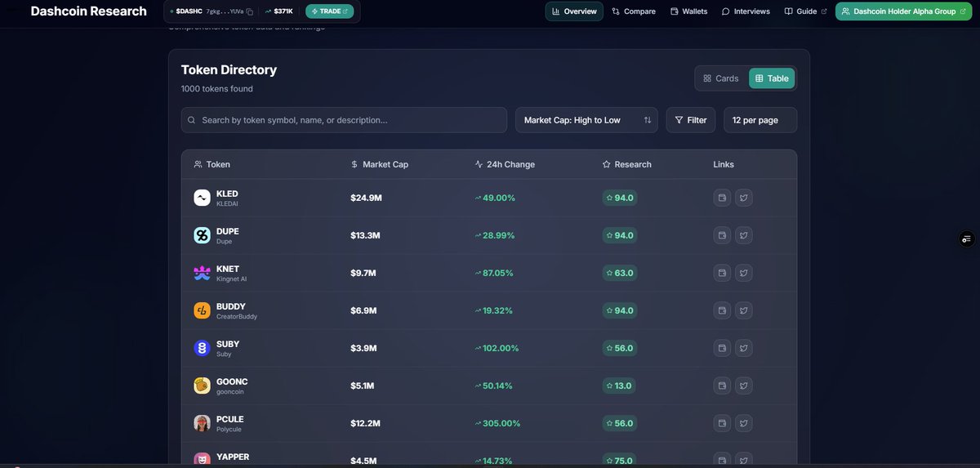
Task: Open Market Cap sort dropdown
Action: (x=586, y=120)
